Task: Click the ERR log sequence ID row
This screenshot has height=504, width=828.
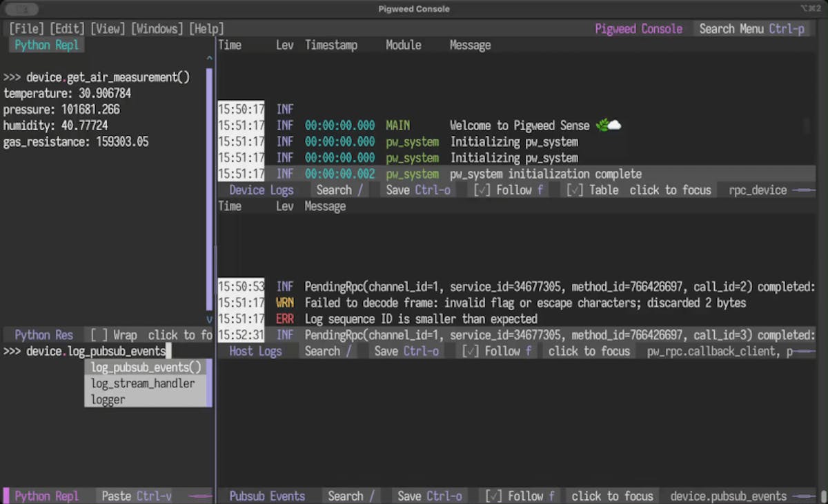Action: pos(516,319)
